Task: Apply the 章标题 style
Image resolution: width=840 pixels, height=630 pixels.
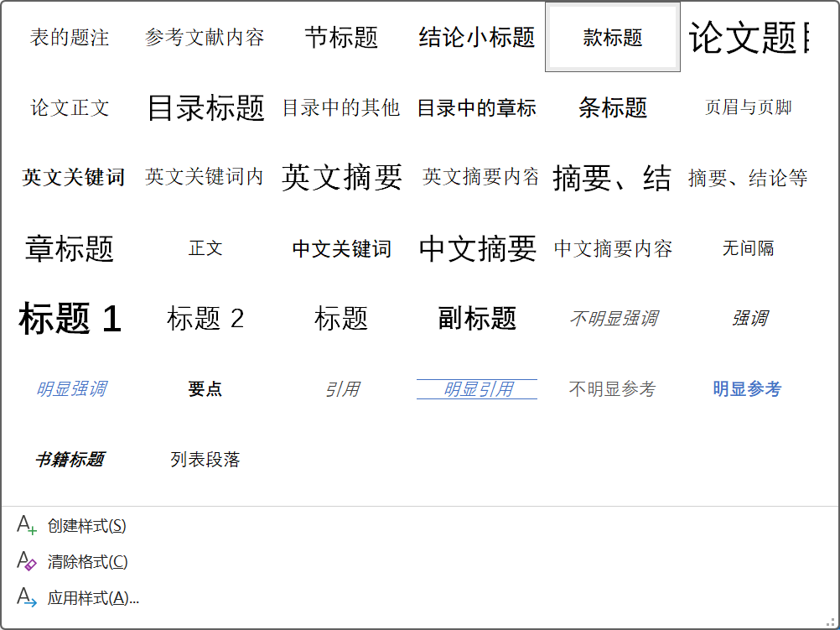Action: 70,249
